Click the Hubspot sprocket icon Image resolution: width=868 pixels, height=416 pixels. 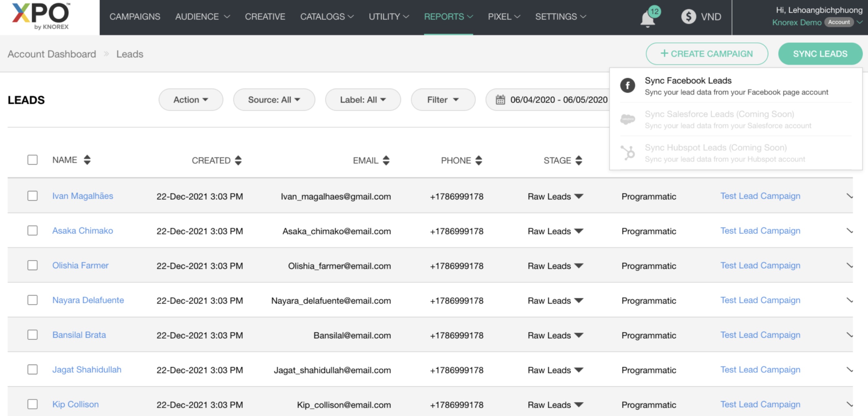(x=628, y=153)
